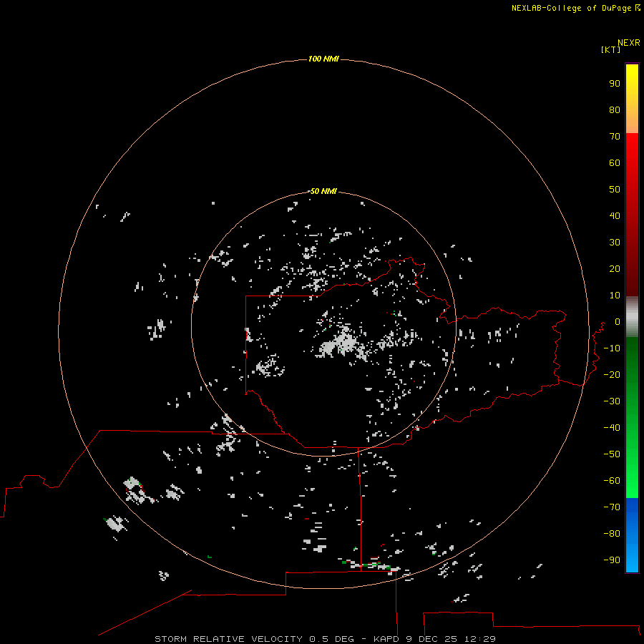Pick the blue band of the color bar
This screenshot has height=644, width=644.
click(x=632, y=535)
